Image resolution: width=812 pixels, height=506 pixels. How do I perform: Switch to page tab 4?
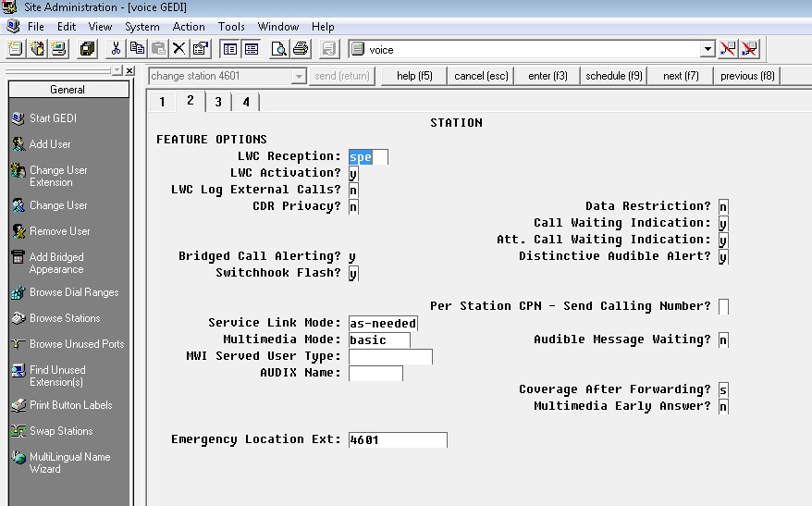point(246,102)
